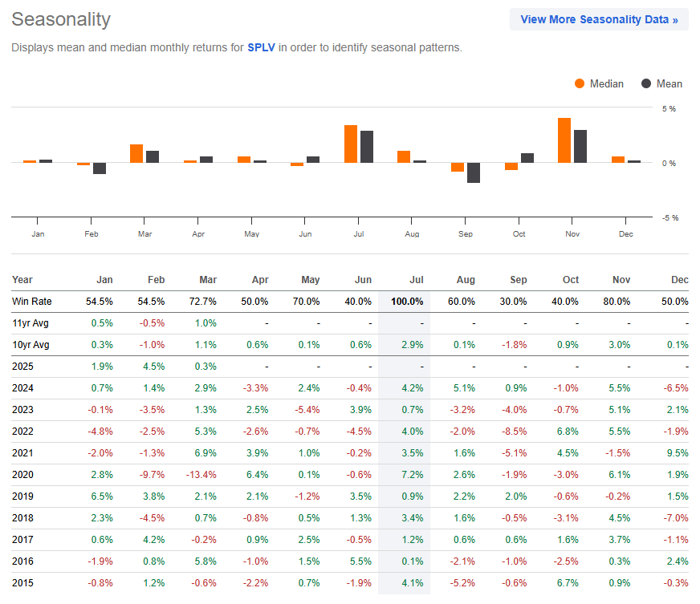Click the Jan axis label below chart
The width and height of the screenshot is (700, 604).
[x=38, y=233]
